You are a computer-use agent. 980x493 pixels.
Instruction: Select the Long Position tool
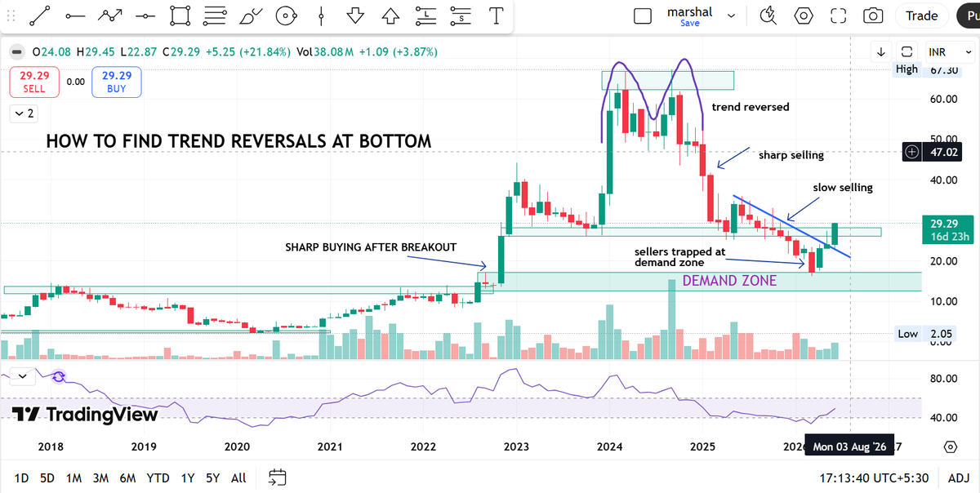pos(425,16)
